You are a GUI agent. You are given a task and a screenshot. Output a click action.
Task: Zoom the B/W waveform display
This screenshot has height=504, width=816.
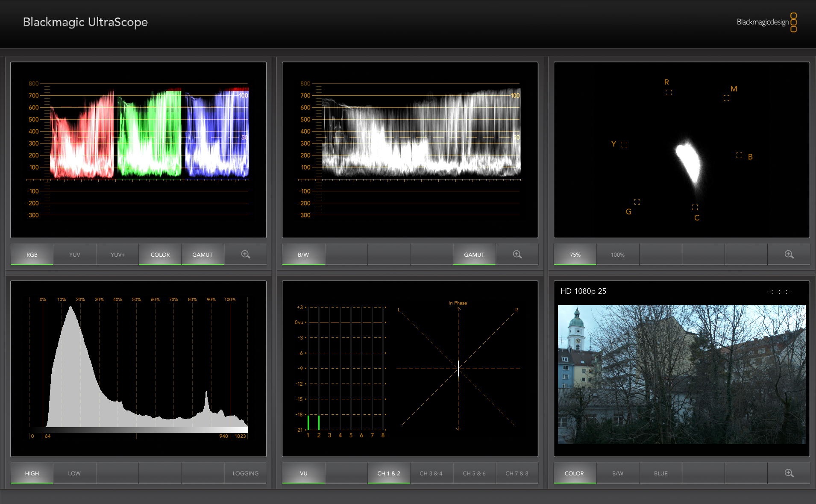517,255
